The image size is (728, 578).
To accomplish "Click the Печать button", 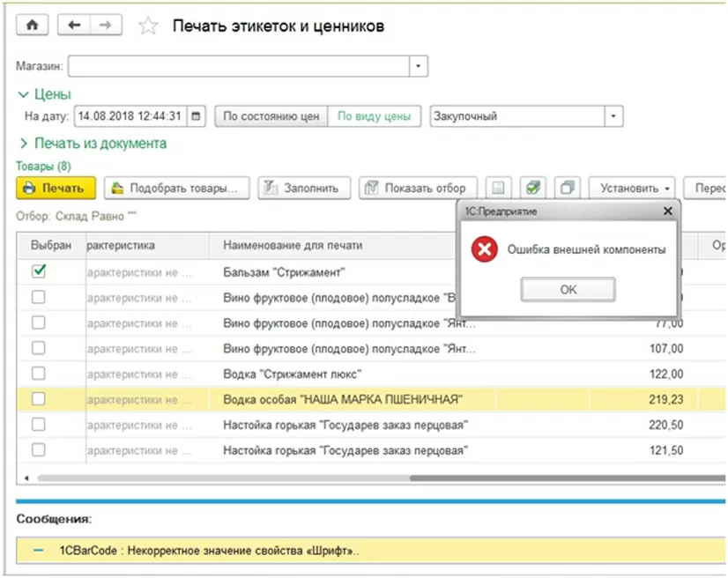I will [x=56, y=188].
